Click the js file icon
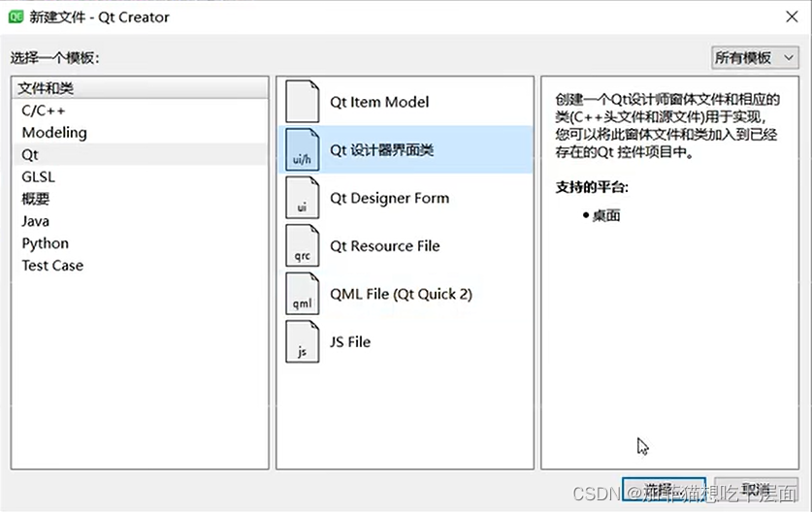This screenshot has width=812, height=512. click(303, 341)
